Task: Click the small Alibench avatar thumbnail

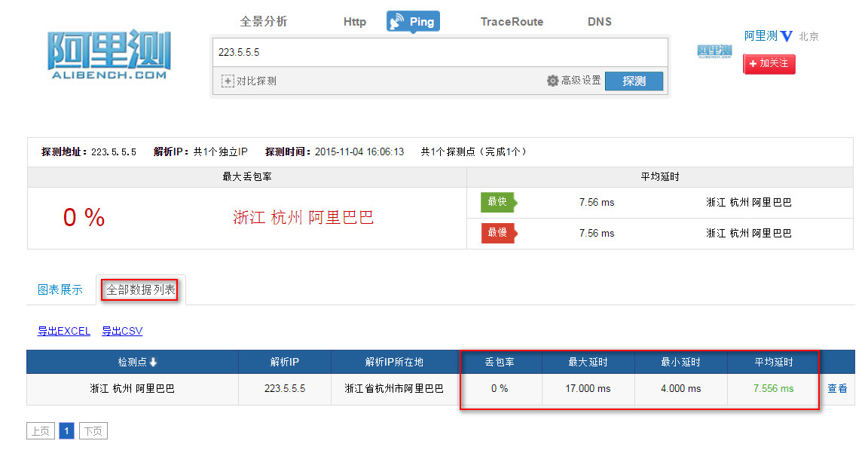Action: [714, 51]
